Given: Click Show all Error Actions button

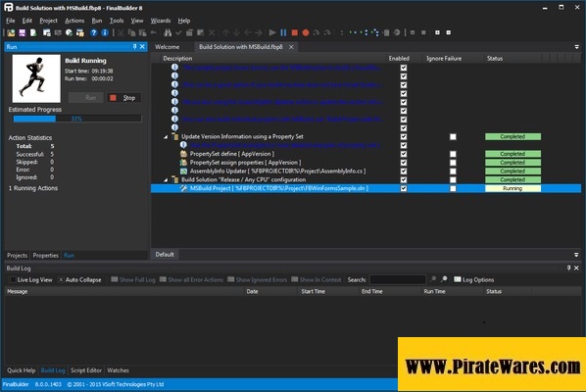Looking at the screenshot, I should pyautogui.click(x=191, y=279).
